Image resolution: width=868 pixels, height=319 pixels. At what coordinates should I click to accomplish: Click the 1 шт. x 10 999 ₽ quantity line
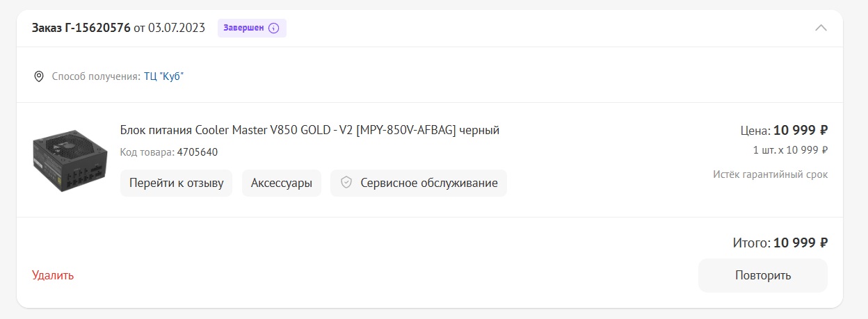[x=791, y=150]
